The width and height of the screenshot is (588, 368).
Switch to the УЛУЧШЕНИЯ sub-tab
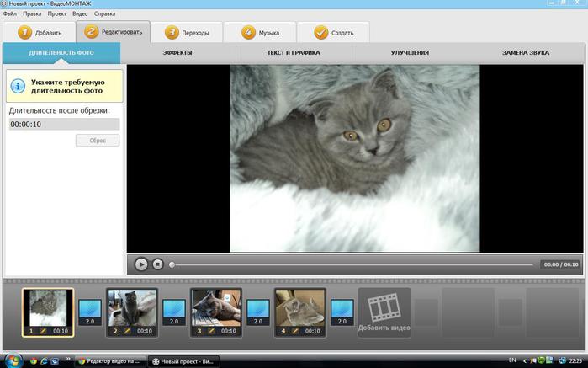coord(410,52)
